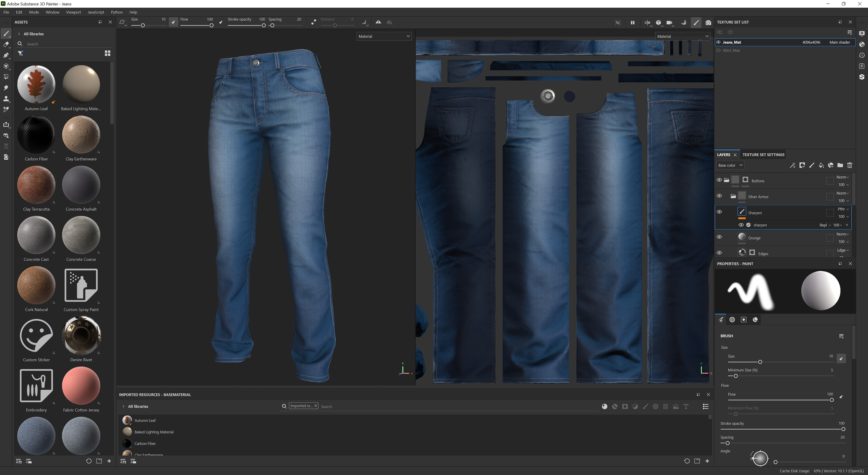
Task: Open the Base color channel dropdown
Action: click(730, 165)
